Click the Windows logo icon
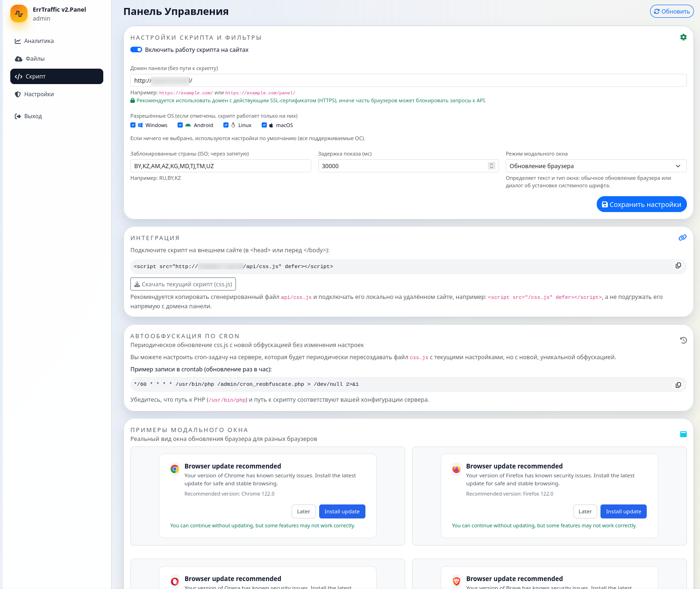Viewport: 700px width, 589px height. 140,125
